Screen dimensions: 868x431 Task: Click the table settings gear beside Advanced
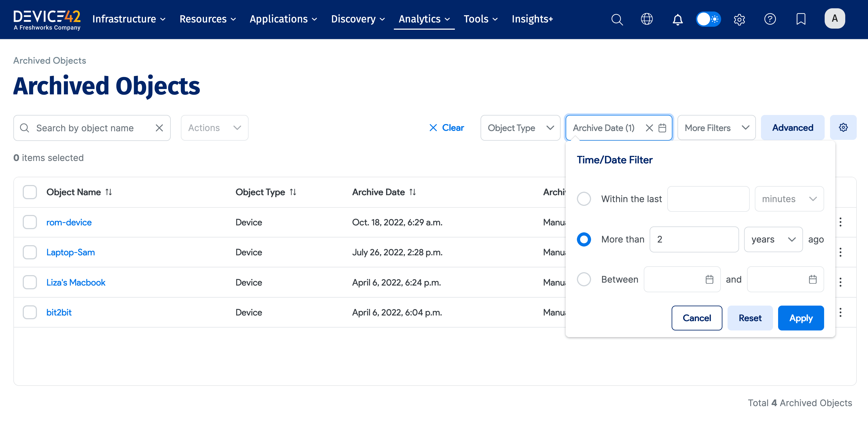[843, 127]
